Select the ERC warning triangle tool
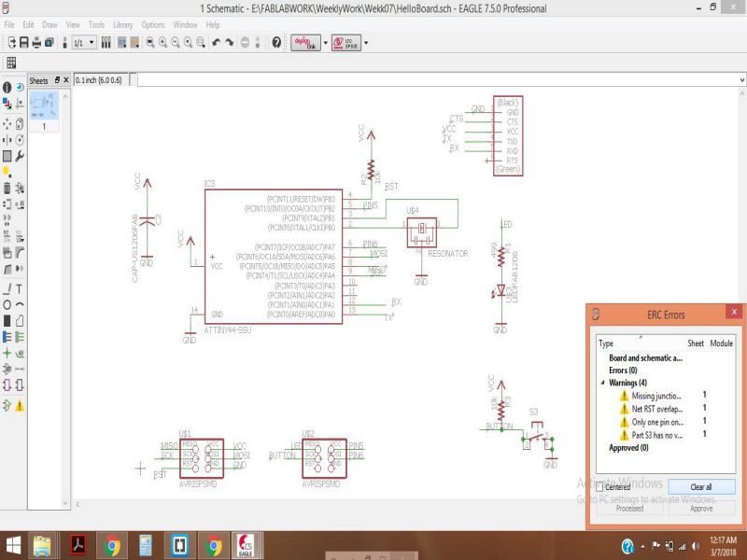Screen dimensions: 747x560 (20, 406)
